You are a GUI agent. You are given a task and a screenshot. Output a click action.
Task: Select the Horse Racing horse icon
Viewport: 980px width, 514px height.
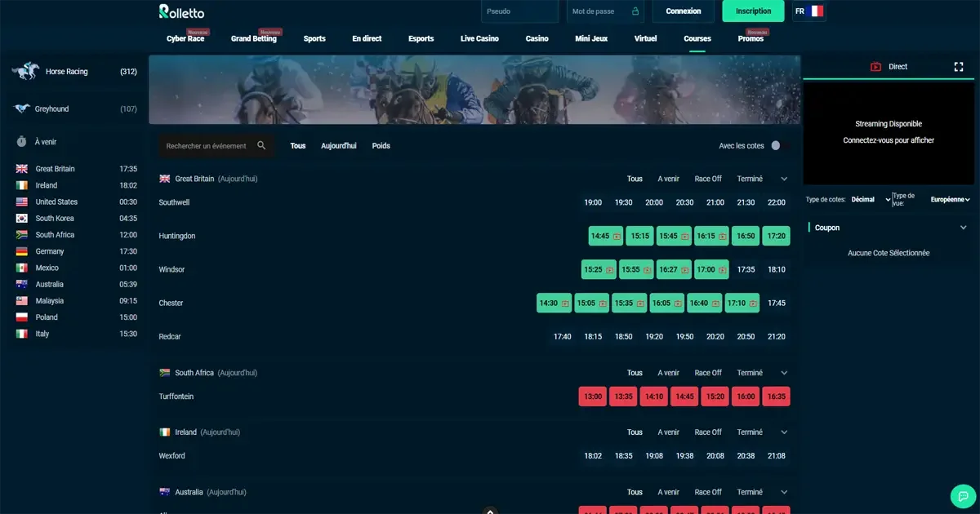coord(24,72)
